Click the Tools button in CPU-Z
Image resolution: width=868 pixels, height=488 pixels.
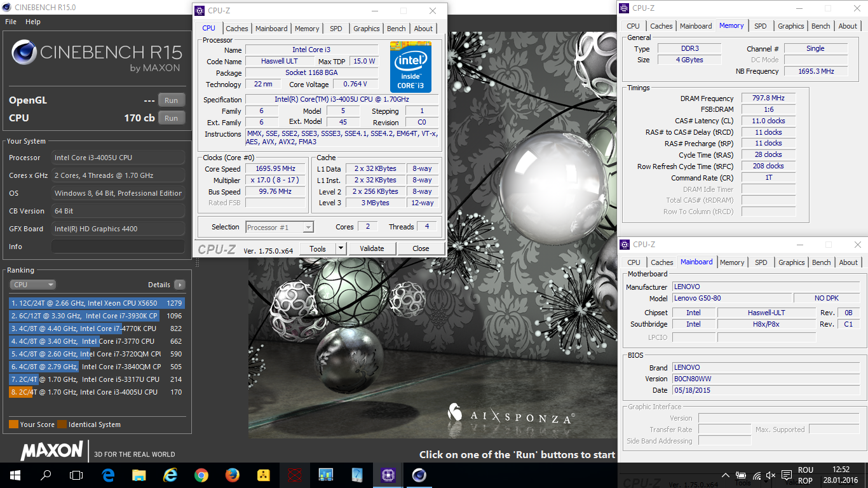click(x=317, y=248)
